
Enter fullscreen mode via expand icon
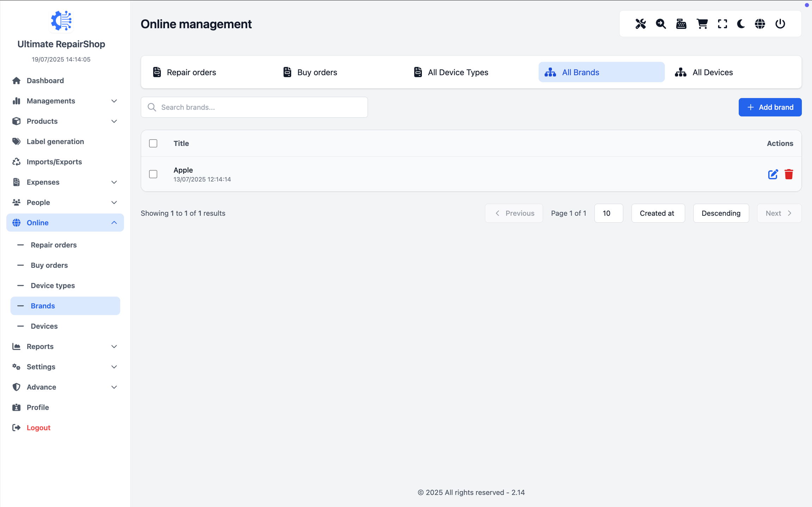[722, 24]
